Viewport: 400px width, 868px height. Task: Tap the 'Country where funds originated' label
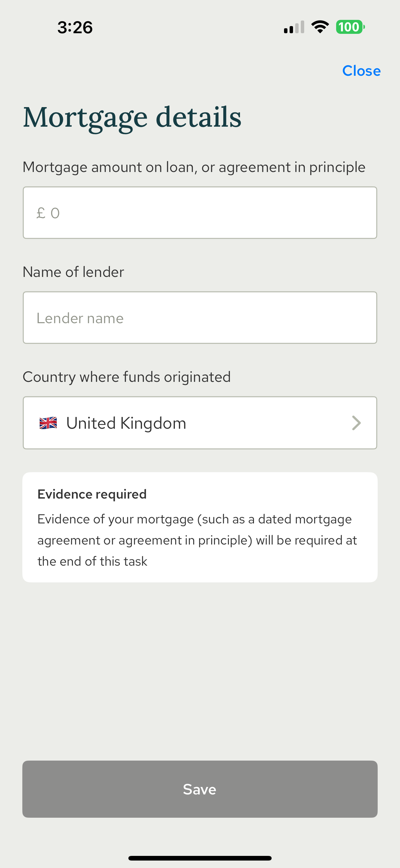[127, 377]
